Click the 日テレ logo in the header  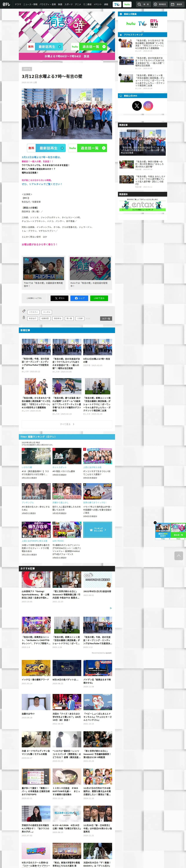point(6,4)
